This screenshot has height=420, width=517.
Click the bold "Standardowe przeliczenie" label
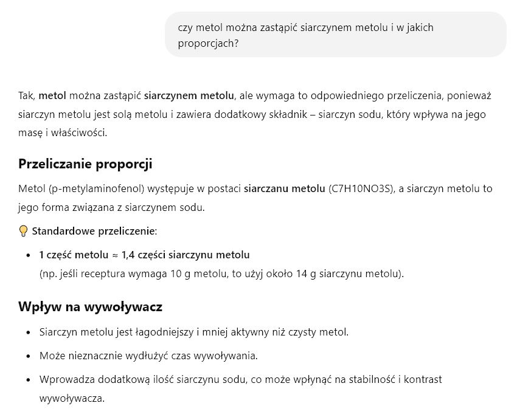coord(94,232)
